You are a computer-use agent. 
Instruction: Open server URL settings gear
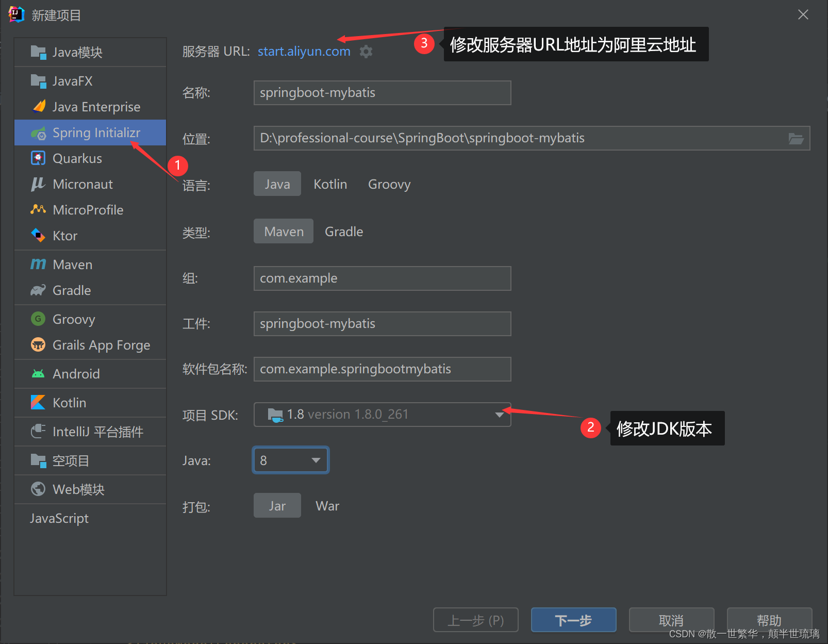[366, 52]
